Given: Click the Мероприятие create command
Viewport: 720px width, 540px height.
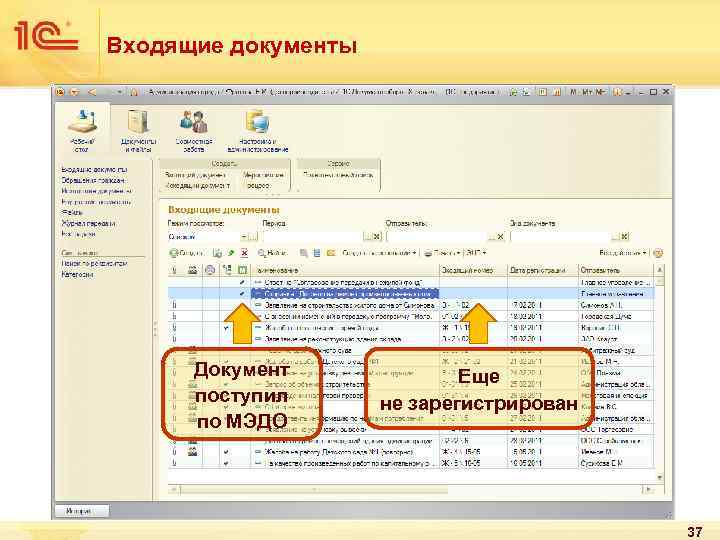Looking at the screenshot, I should tap(263, 175).
